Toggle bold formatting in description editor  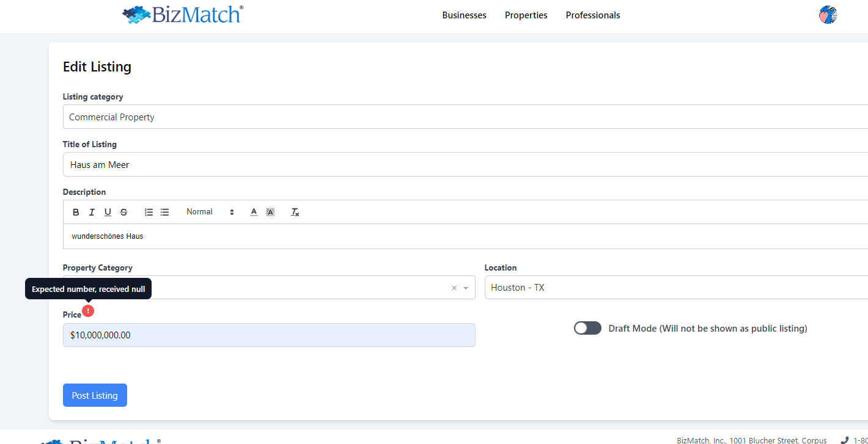click(x=76, y=213)
